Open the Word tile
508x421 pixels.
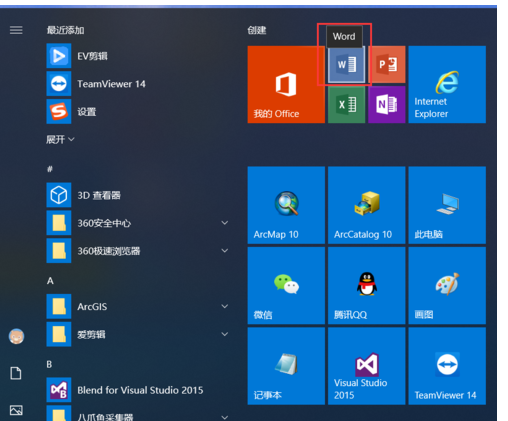point(346,64)
